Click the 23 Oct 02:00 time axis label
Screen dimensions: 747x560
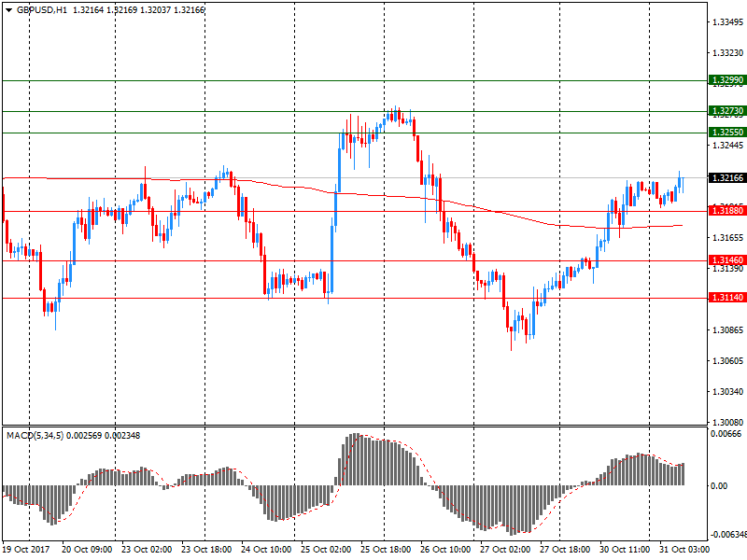[x=147, y=549]
